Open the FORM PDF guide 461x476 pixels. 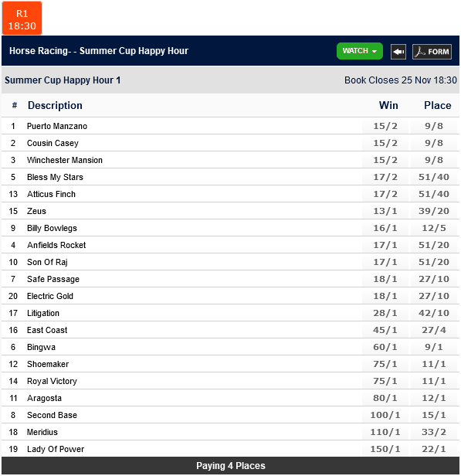tap(432, 52)
